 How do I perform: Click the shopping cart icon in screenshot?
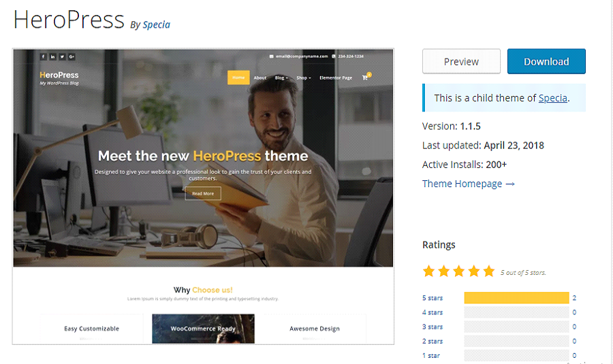pos(365,78)
